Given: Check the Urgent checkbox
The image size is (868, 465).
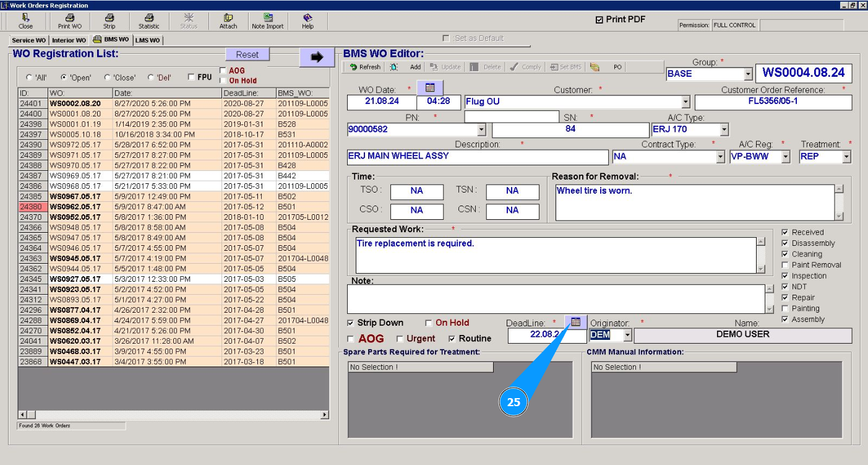Looking at the screenshot, I should [400, 339].
